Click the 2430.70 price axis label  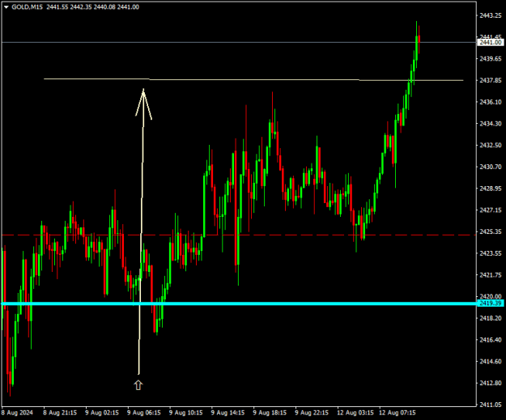(x=491, y=167)
